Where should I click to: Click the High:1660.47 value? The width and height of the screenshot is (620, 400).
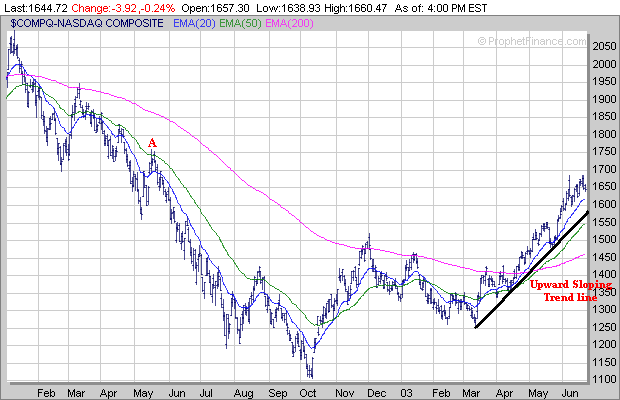point(355,8)
